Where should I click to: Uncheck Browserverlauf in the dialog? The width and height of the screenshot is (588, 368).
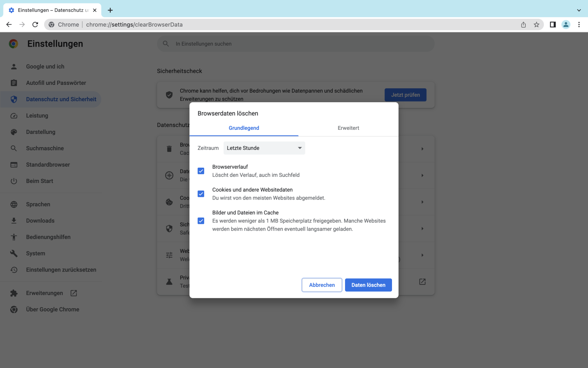201,171
